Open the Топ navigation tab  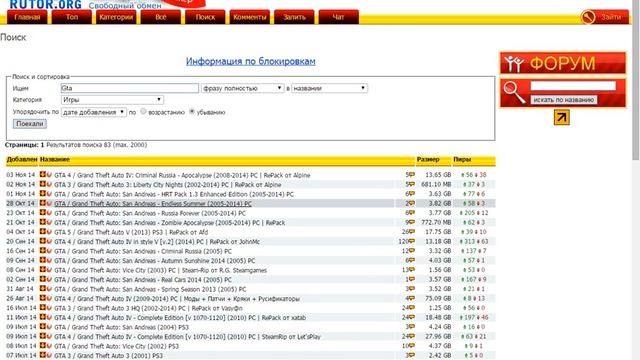click(x=72, y=17)
